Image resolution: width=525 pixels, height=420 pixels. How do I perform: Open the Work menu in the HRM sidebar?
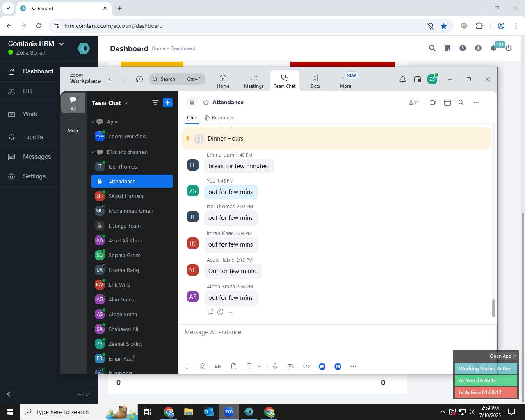point(30,114)
